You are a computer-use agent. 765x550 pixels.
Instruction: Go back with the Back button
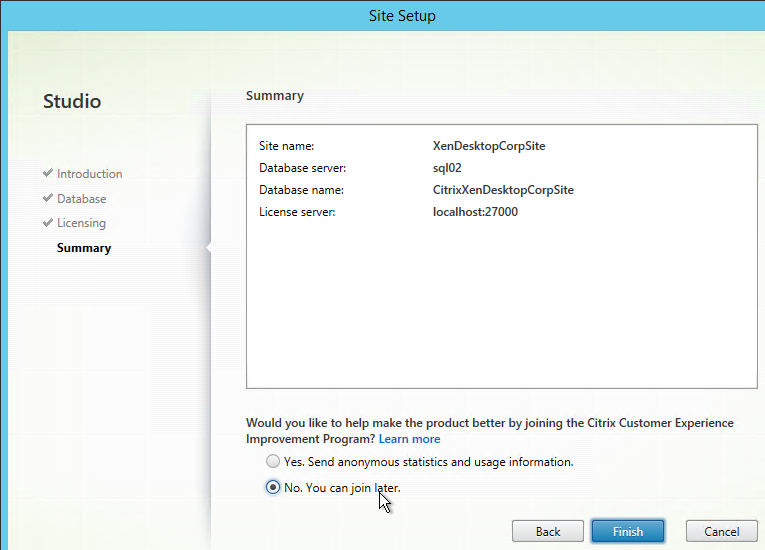pos(547,531)
